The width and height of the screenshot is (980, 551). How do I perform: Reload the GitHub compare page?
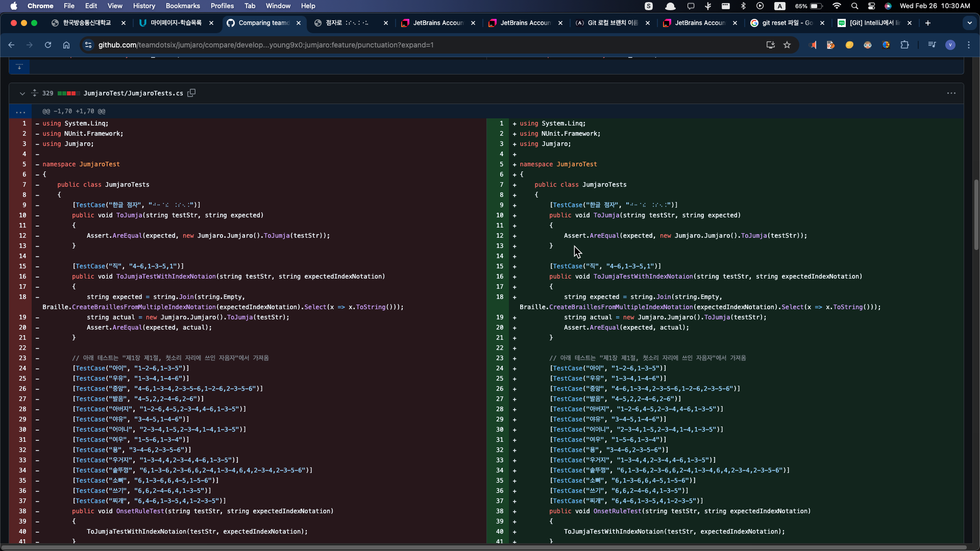[x=48, y=45]
